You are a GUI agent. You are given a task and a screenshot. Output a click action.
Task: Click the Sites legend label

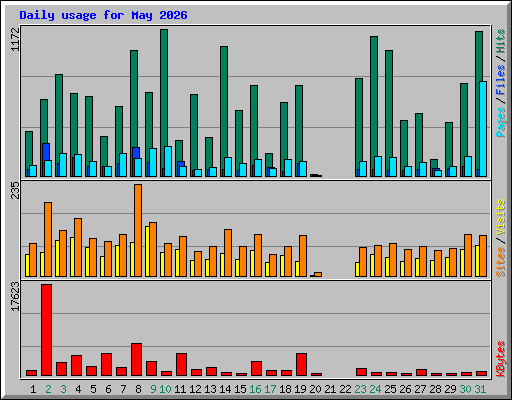(500, 262)
